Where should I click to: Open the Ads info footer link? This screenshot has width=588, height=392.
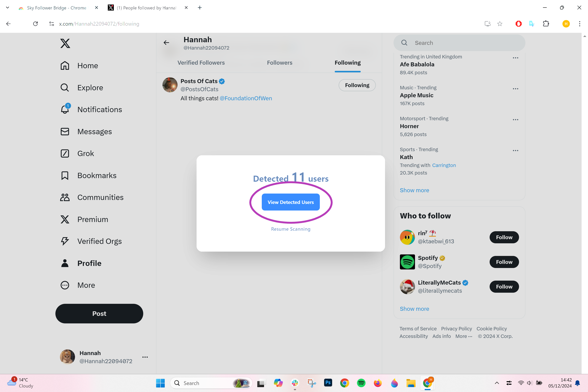tap(442, 336)
